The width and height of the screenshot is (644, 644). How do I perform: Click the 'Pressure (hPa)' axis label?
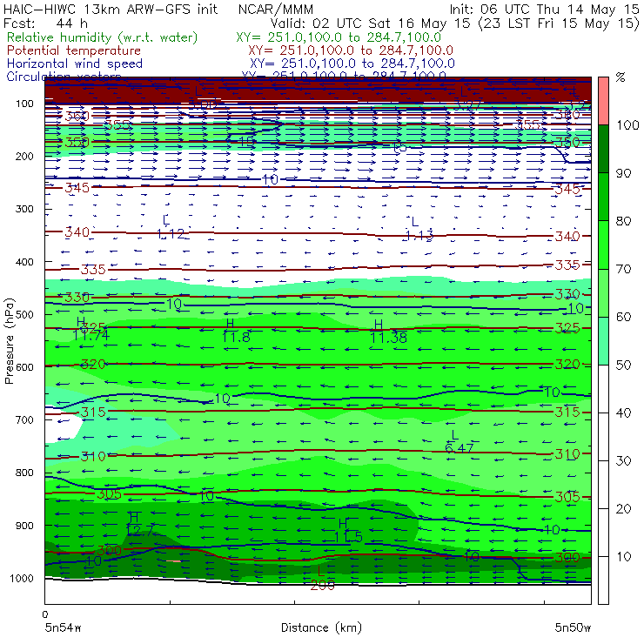pyautogui.click(x=9, y=341)
